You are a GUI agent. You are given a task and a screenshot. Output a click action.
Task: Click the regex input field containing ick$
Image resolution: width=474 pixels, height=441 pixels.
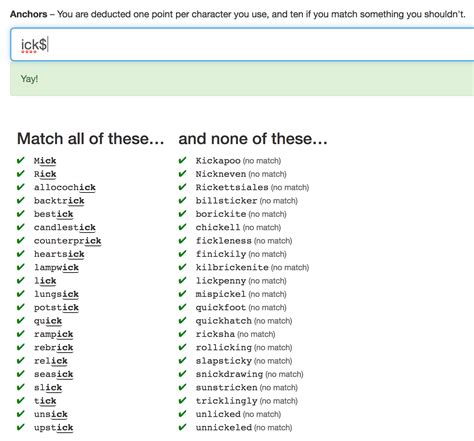pyautogui.click(x=242, y=45)
